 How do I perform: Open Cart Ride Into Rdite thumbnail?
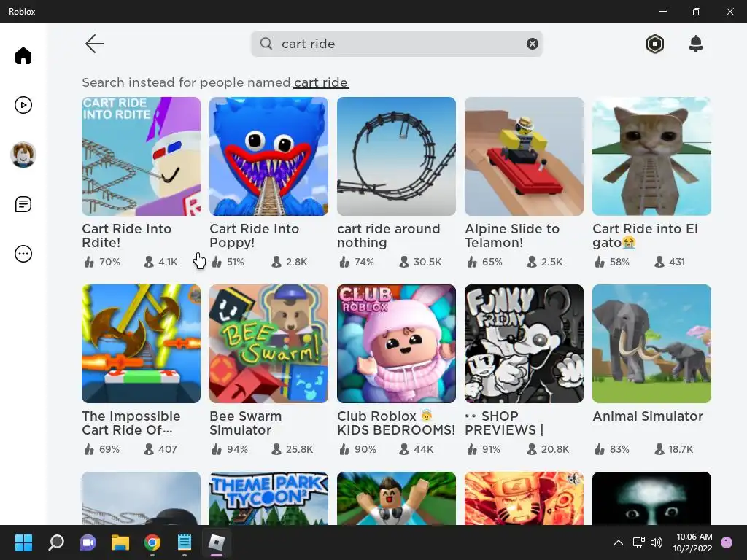141,156
